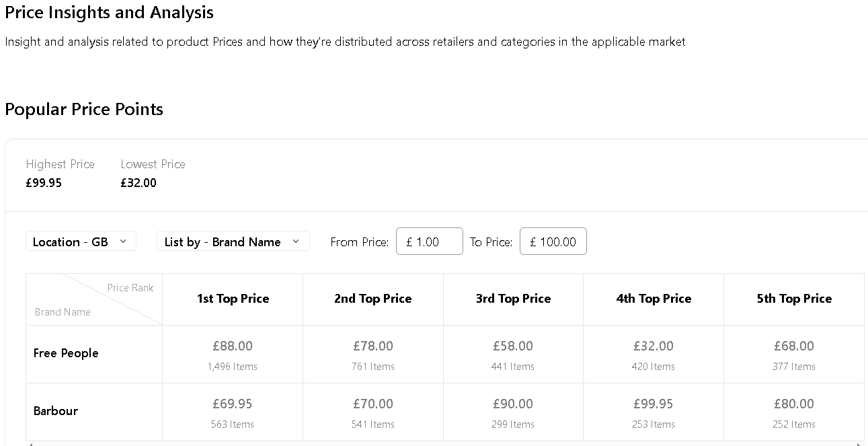Click Barbour £80.00 price cell
The image size is (868, 446).
(794, 412)
